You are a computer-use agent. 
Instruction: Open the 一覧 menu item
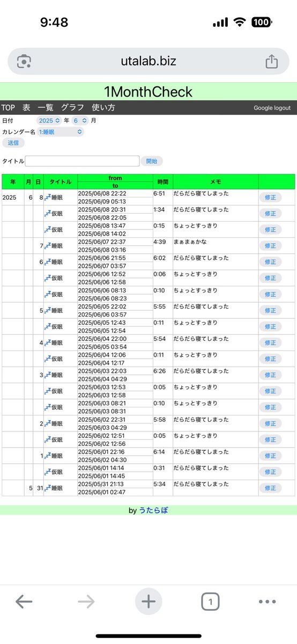45,107
